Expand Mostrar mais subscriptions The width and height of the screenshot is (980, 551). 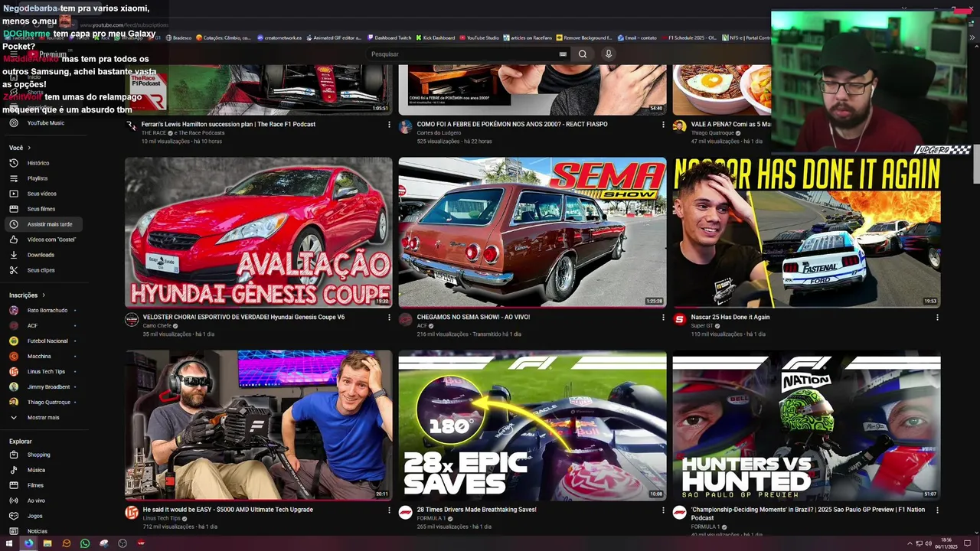43,418
